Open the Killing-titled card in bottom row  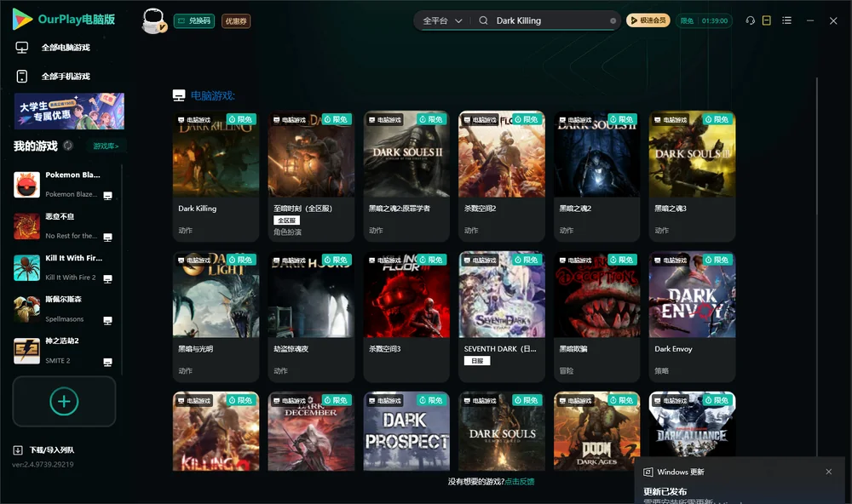(x=216, y=432)
